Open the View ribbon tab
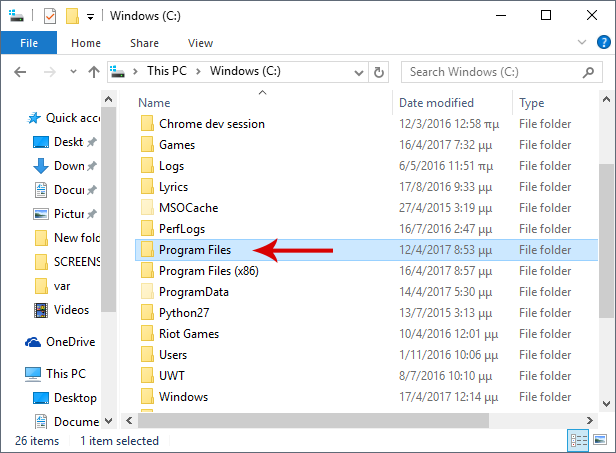The width and height of the screenshot is (616, 453). pos(200,43)
